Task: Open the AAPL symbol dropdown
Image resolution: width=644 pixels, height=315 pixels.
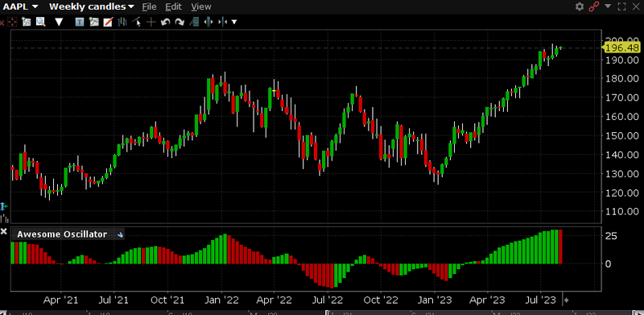Action: click(x=21, y=6)
